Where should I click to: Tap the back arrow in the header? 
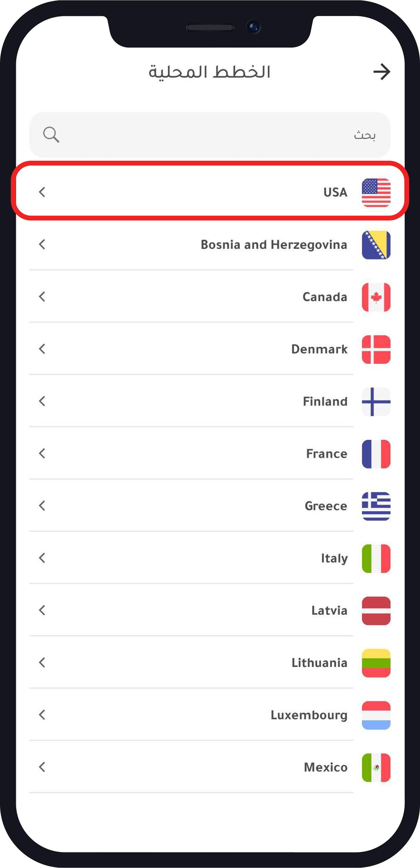tap(381, 72)
